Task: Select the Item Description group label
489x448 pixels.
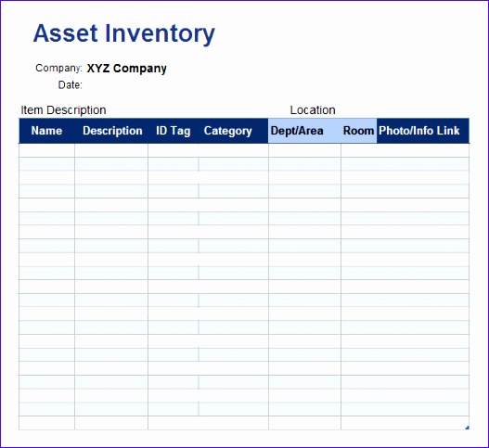Action: pos(63,110)
